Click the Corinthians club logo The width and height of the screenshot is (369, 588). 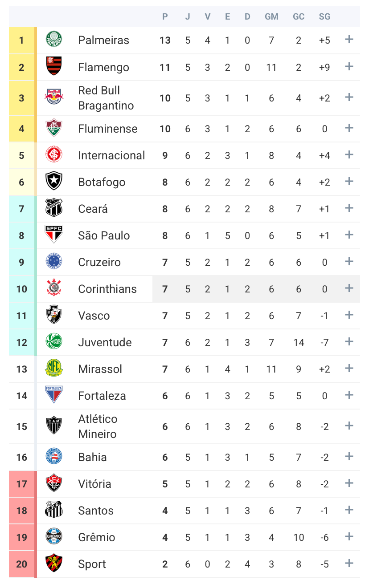tap(54, 288)
